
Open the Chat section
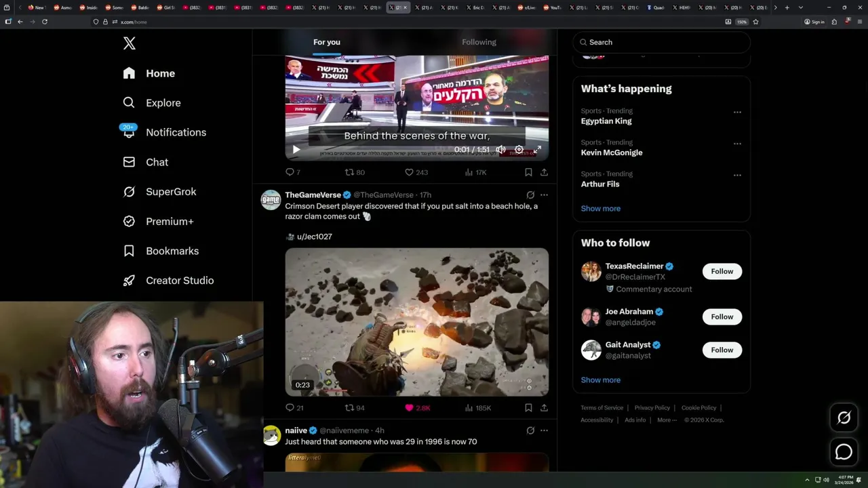(146, 162)
